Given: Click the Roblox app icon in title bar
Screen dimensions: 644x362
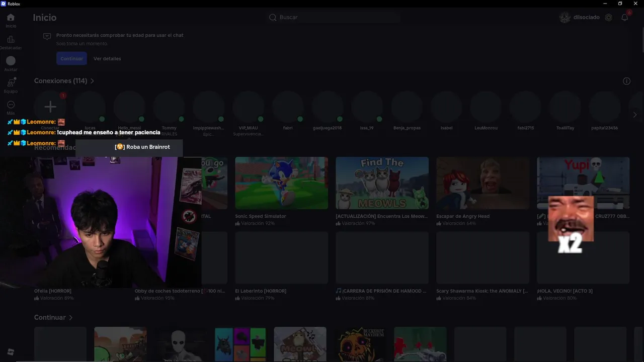Looking at the screenshot, I should coord(4,4).
